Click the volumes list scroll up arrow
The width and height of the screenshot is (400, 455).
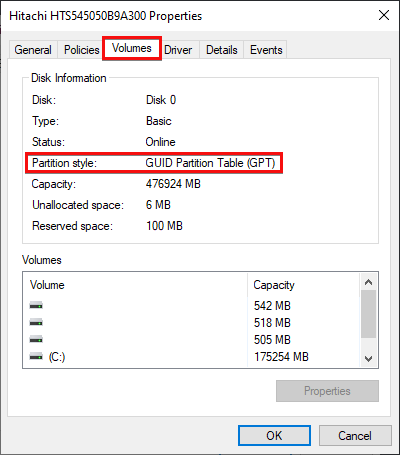[368, 282]
